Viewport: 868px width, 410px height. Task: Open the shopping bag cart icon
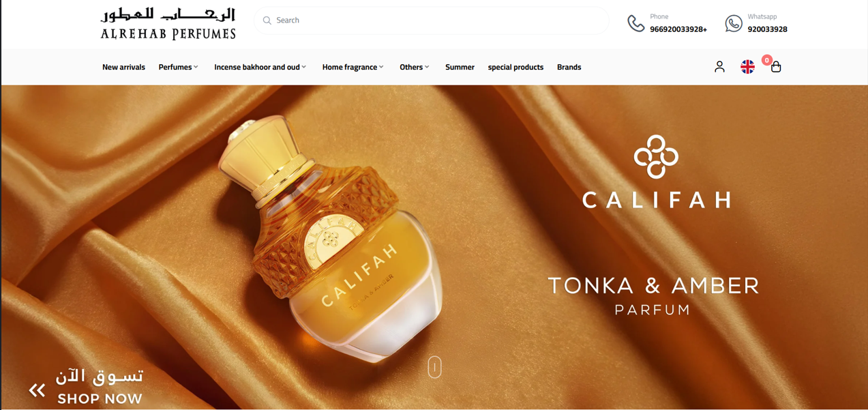pyautogui.click(x=776, y=67)
